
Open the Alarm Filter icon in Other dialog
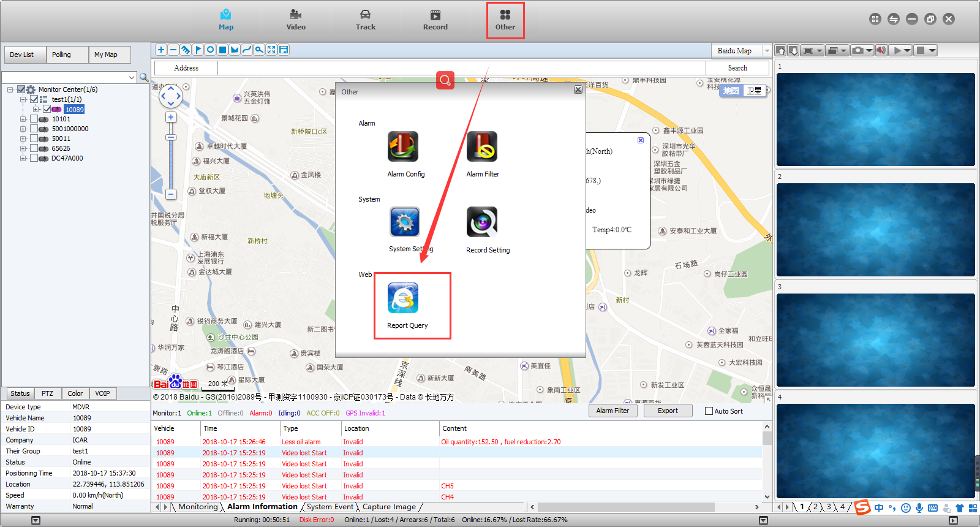pyautogui.click(x=482, y=147)
